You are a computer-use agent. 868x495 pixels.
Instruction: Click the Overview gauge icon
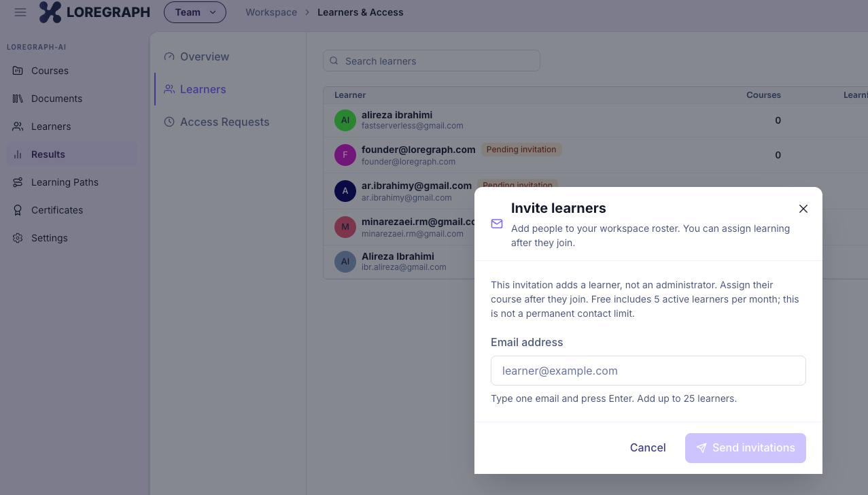tap(169, 56)
